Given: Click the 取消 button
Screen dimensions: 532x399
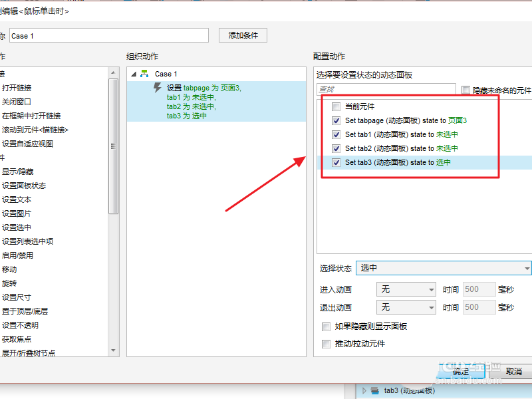Looking at the screenshot, I should coord(514,372).
